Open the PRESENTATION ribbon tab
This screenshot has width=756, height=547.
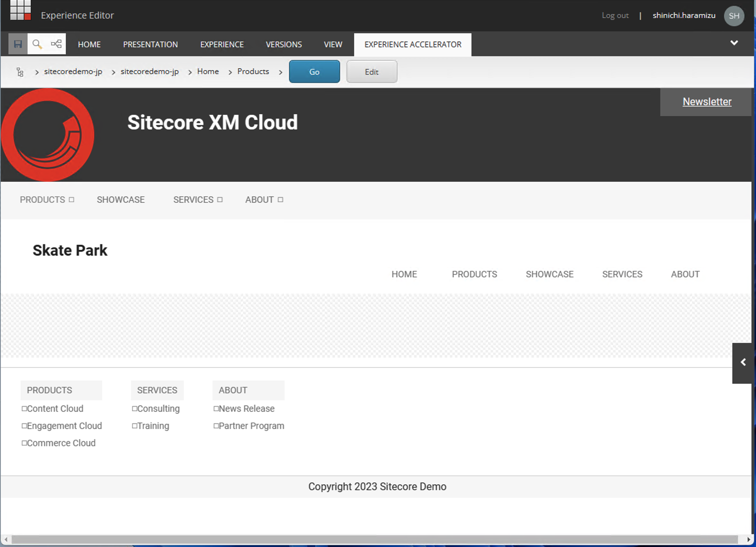150,45
